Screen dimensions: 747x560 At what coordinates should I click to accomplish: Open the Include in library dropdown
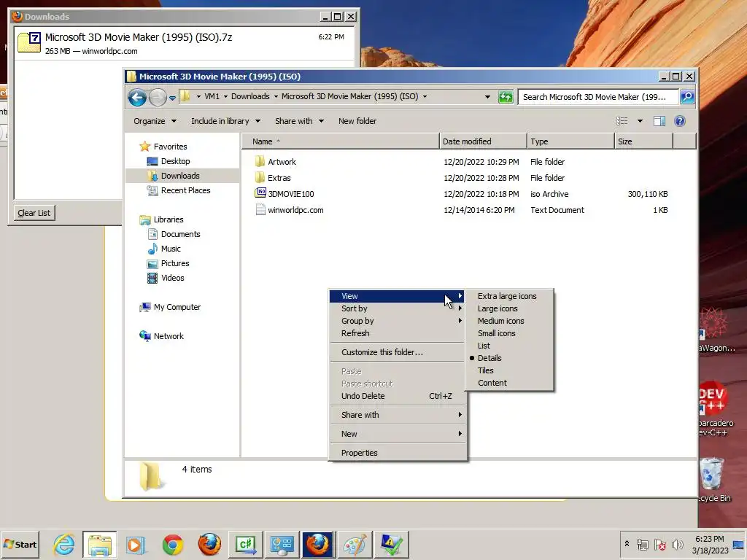[x=225, y=121]
